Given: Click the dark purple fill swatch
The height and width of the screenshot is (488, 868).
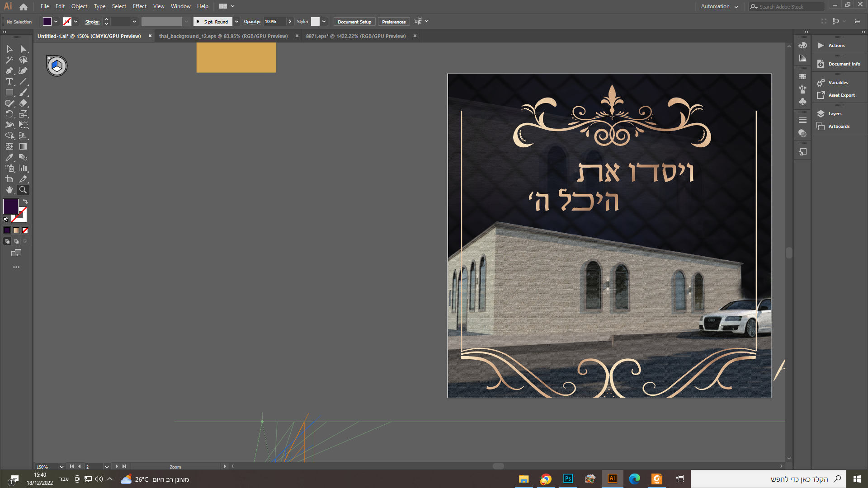Looking at the screenshot, I should tap(11, 206).
